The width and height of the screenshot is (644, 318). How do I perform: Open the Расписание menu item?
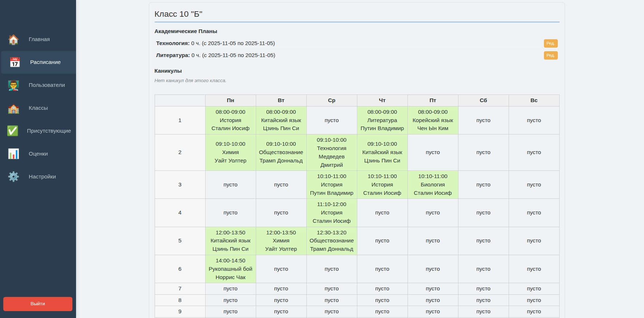(x=38, y=62)
